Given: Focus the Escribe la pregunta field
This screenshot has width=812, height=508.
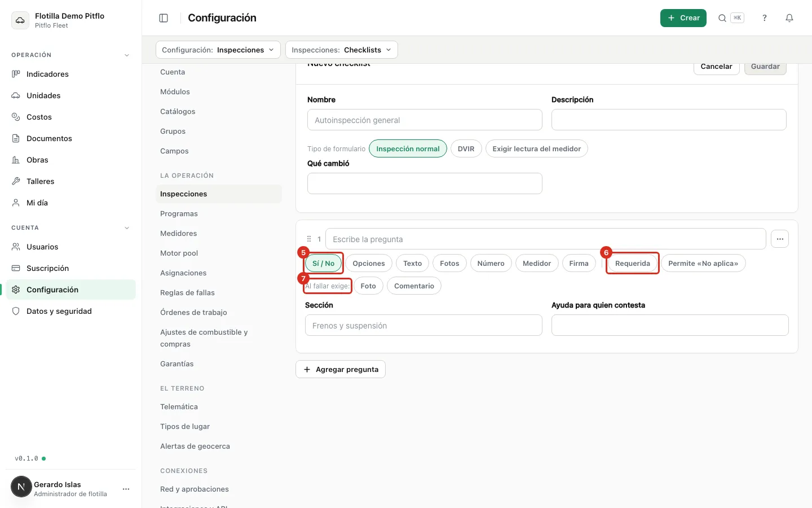Looking at the screenshot, I should (546, 239).
